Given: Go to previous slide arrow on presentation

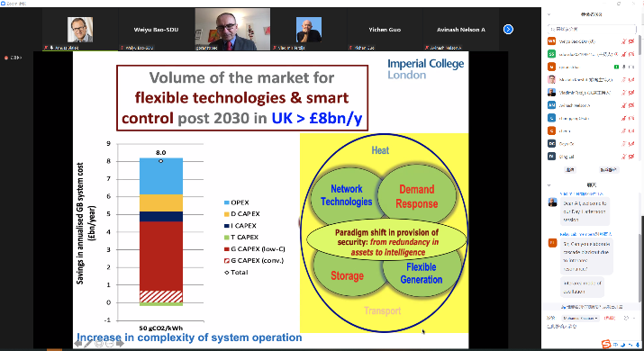Looking at the screenshot, I should [78, 344].
